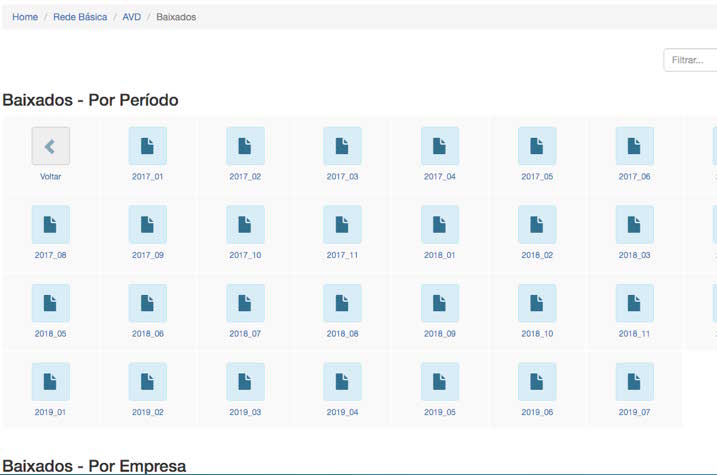Open the 2018_11 file icon

coord(634,303)
